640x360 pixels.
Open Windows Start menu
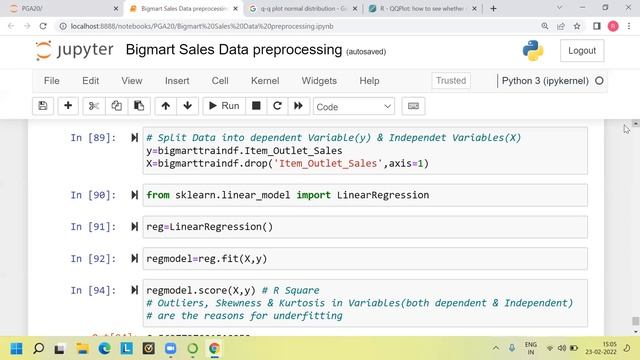click(16, 349)
